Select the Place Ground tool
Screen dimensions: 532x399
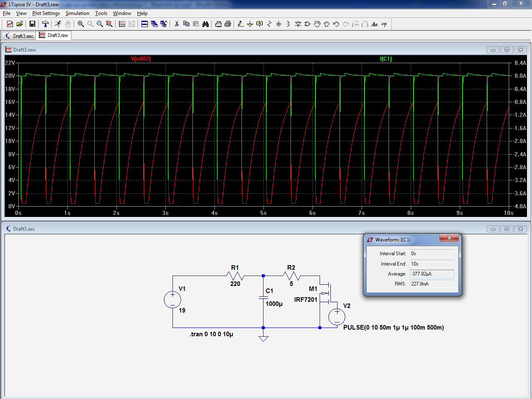(x=250, y=24)
